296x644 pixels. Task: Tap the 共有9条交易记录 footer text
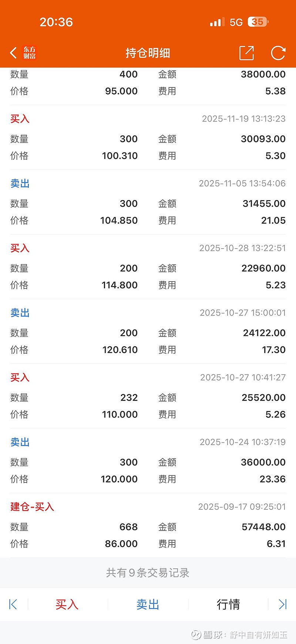(x=148, y=573)
